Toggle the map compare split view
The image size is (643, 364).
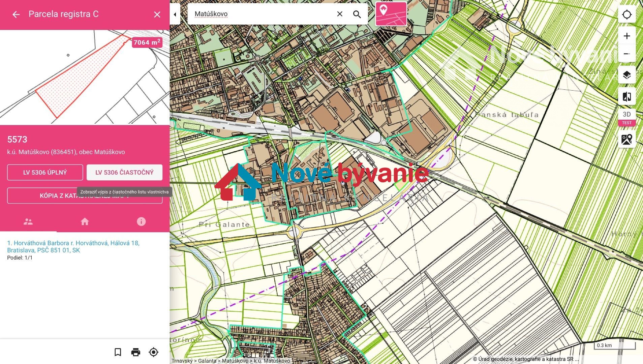pos(627,97)
